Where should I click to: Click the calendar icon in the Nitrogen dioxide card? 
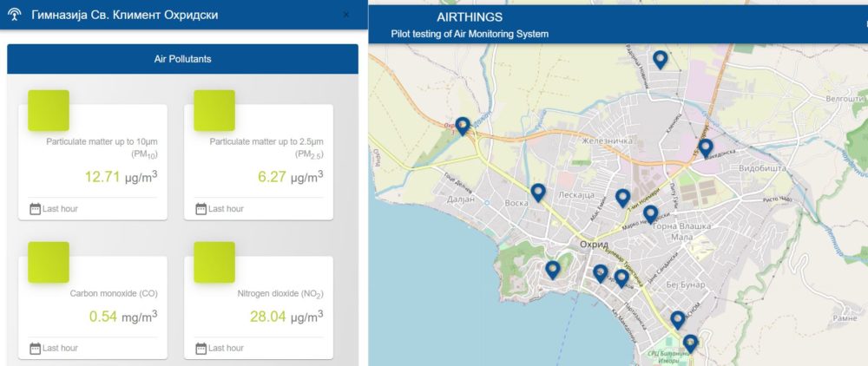[201, 349]
